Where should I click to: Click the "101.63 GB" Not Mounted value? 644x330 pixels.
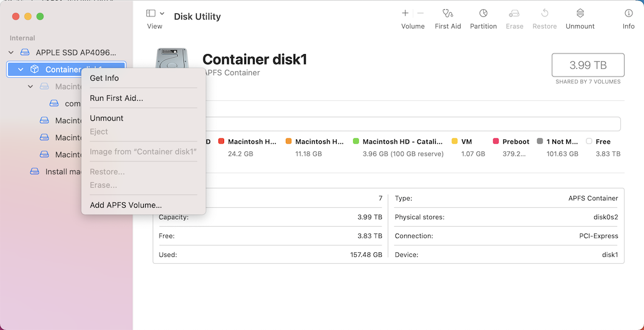(562, 154)
